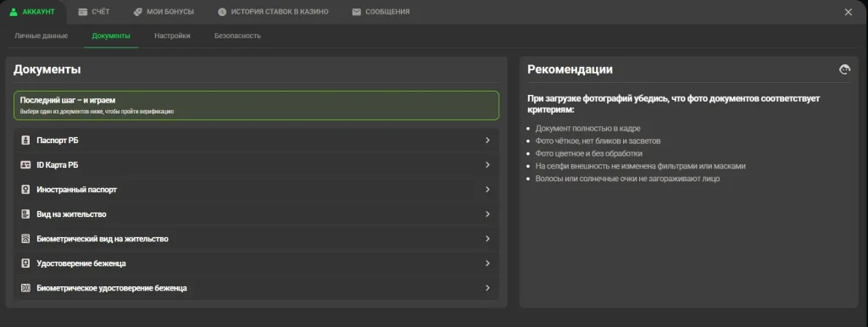Image resolution: width=868 pixels, height=327 pixels.
Task: Select the Документы subtab
Action: point(111,36)
